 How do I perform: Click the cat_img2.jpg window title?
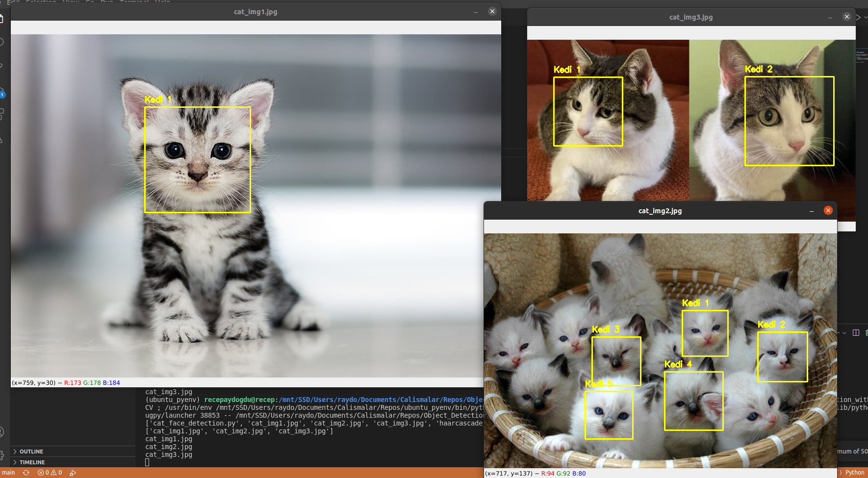[x=660, y=211]
